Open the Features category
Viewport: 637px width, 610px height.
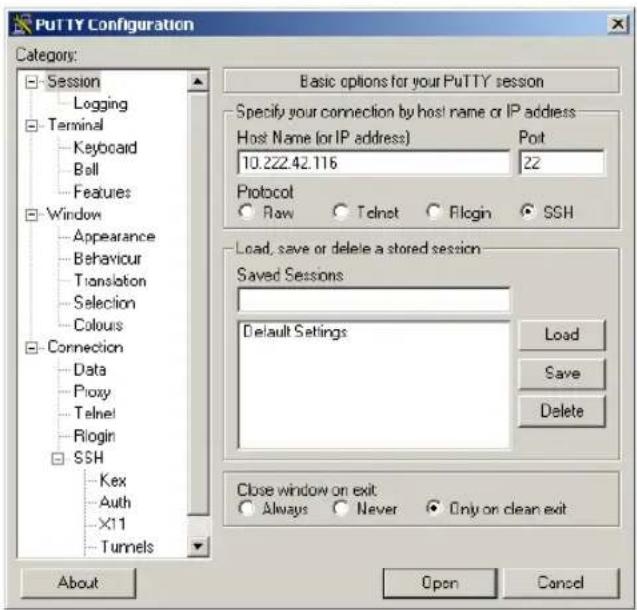[102, 192]
